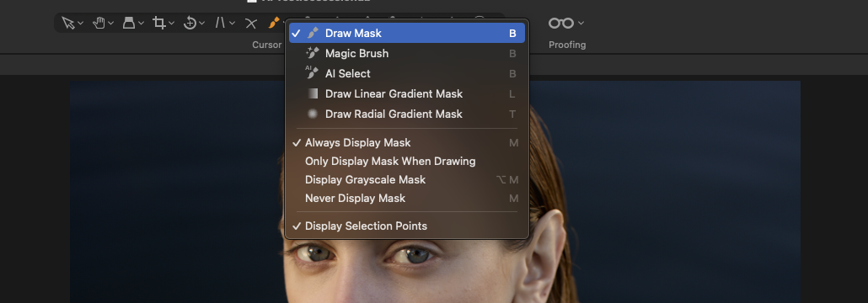Image resolution: width=868 pixels, height=303 pixels.
Task: Open the Pan tool dropdown arrow
Action: click(110, 24)
